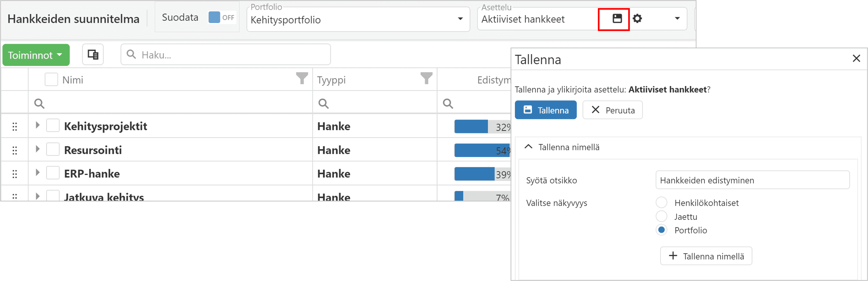Collapse the Tallenna nimellä section
868x281 pixels.
pos(528,147)
